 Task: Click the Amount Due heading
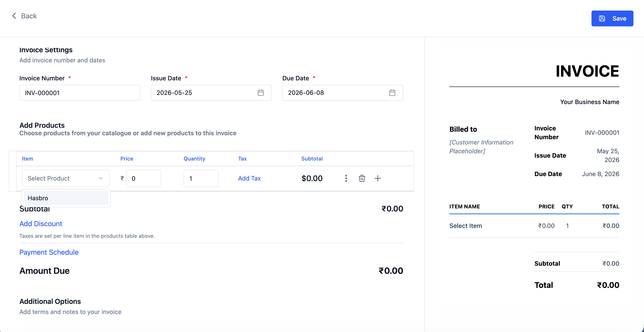(45, 271)
